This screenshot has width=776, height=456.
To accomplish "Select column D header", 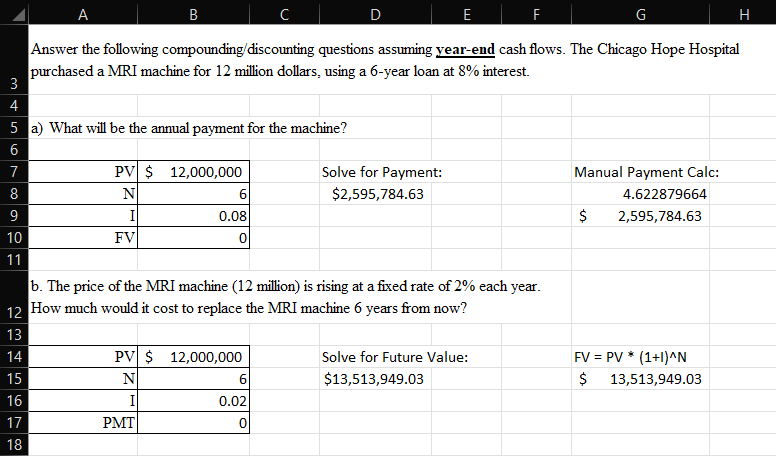I will (x=376, y=14).
